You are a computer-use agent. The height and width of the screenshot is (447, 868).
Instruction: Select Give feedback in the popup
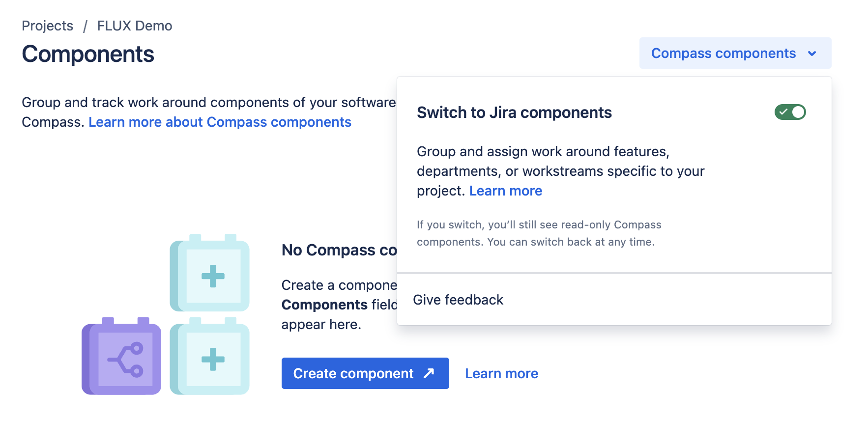pyautogui.click(x=459, y=300)
